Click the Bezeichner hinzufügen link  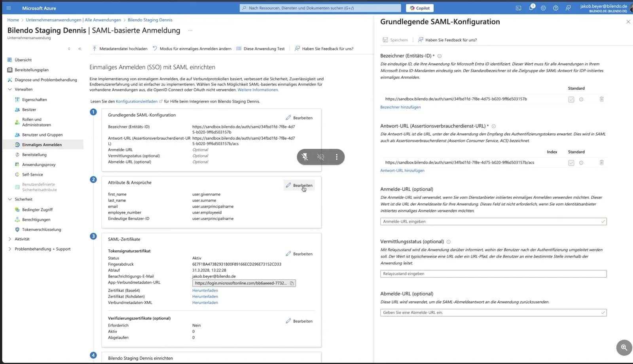coord(400,107)
